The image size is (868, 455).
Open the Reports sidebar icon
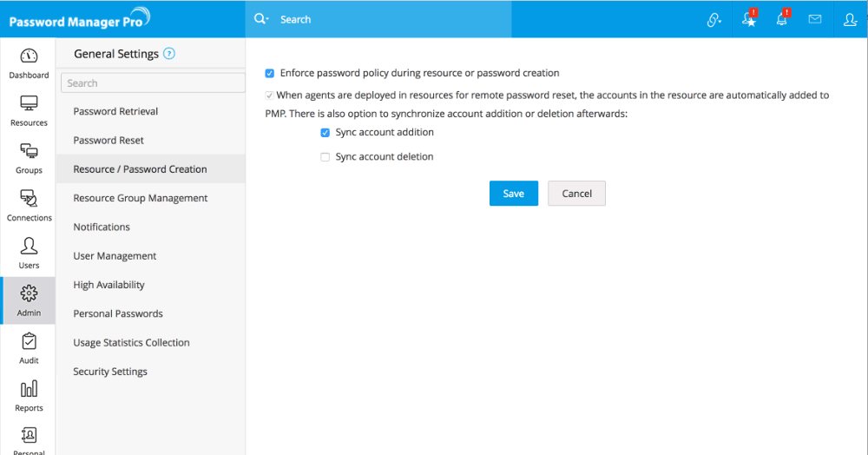[x=29, y=395]
